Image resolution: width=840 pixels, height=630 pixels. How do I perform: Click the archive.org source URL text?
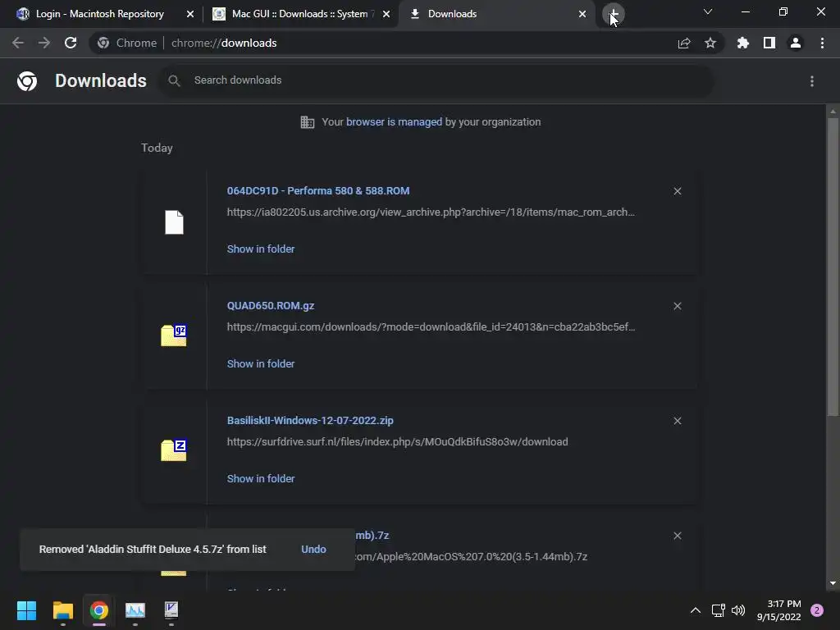click(431, 212)
